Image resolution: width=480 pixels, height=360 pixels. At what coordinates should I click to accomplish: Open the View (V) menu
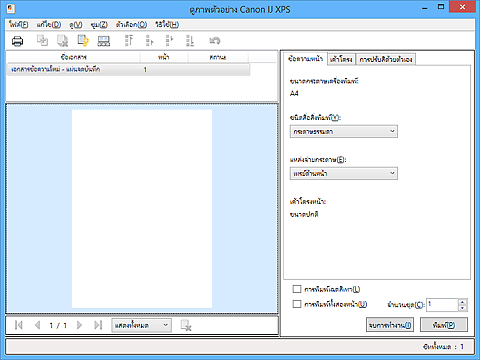pos(76,24)
